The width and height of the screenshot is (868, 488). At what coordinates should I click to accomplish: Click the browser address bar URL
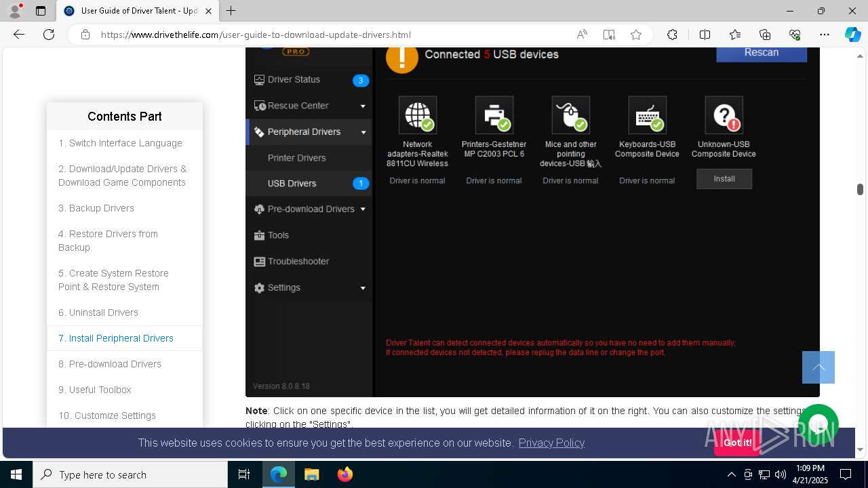256,35
